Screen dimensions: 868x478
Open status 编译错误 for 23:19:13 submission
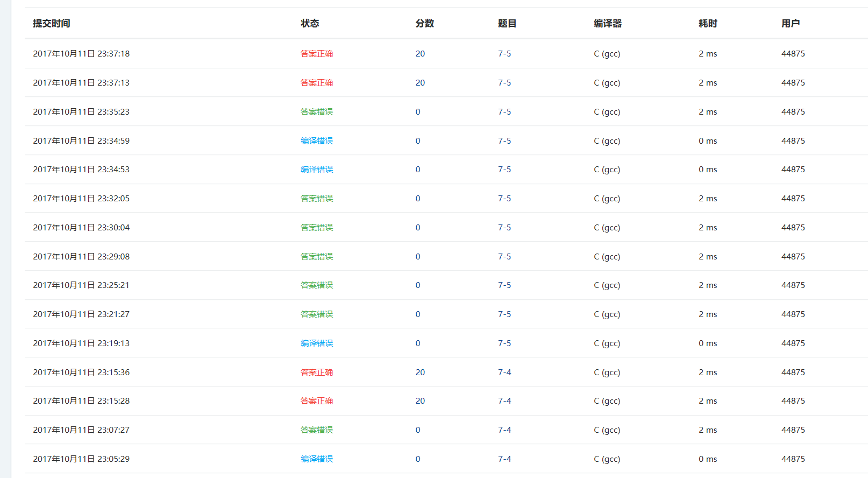point(317,343)
